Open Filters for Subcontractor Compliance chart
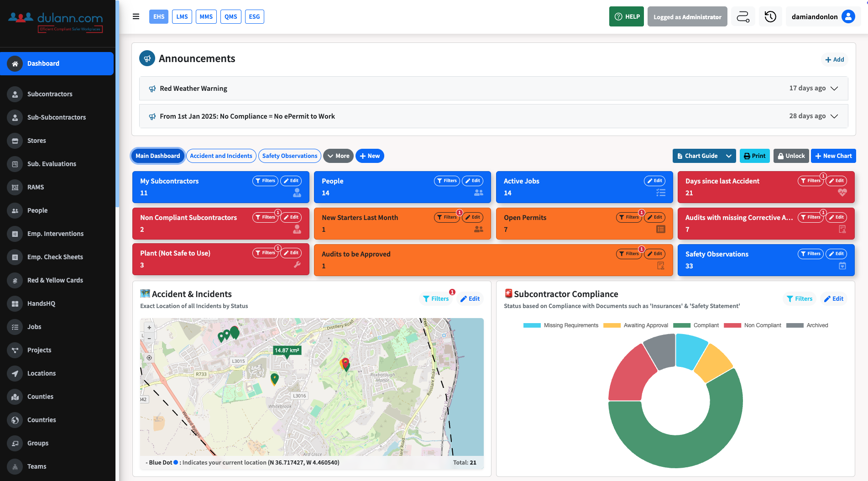 [x=800, y=298]
